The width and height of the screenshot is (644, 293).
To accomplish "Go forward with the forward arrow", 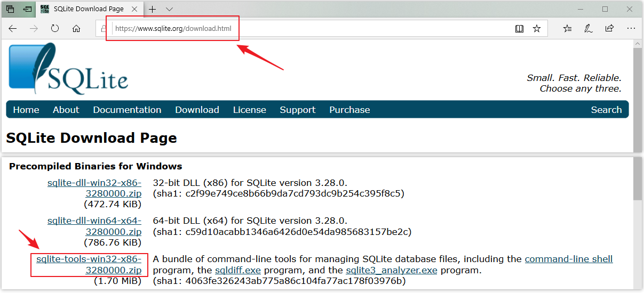I will point(34,29).
